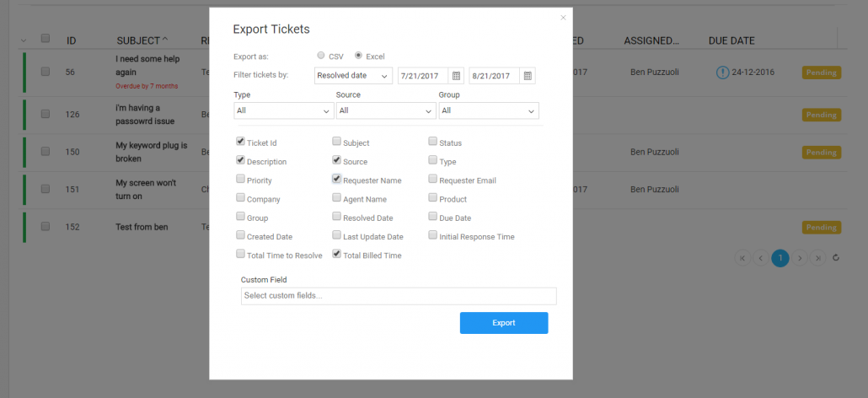Go to the first page of tickets
868x398 pixels.
(x=743, y=257)
